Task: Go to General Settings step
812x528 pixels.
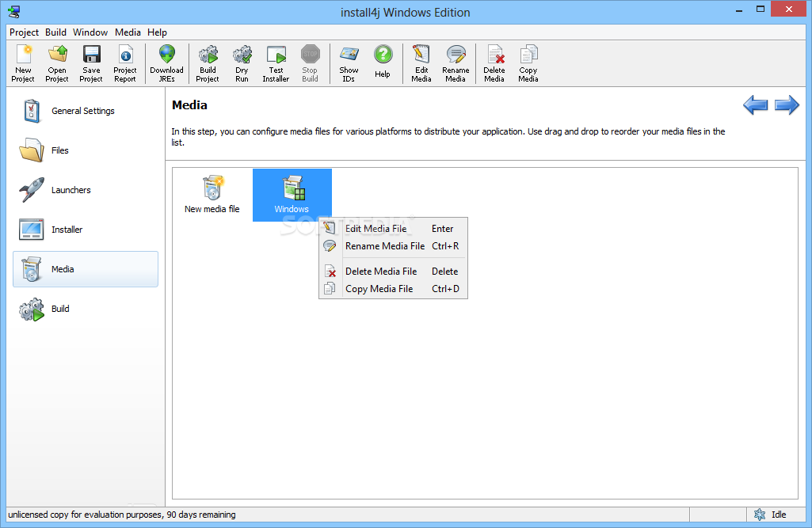Action: [86, 111]
